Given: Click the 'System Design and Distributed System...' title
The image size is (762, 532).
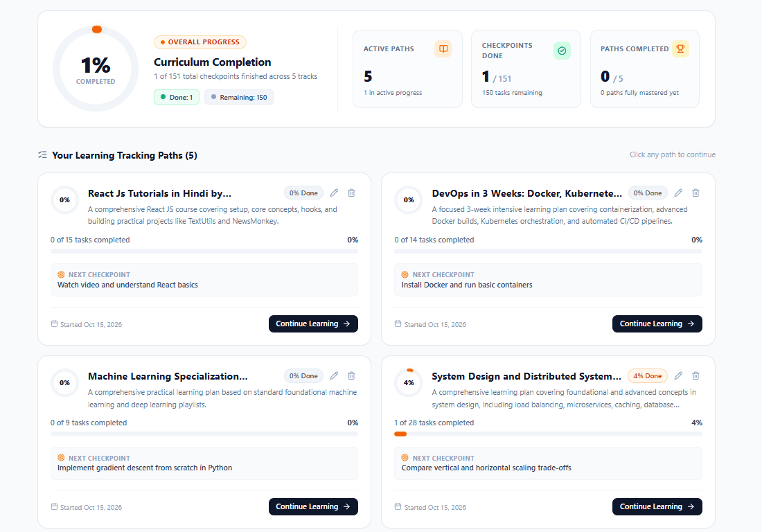Looking at the screenshot, I should pos(526,377).
